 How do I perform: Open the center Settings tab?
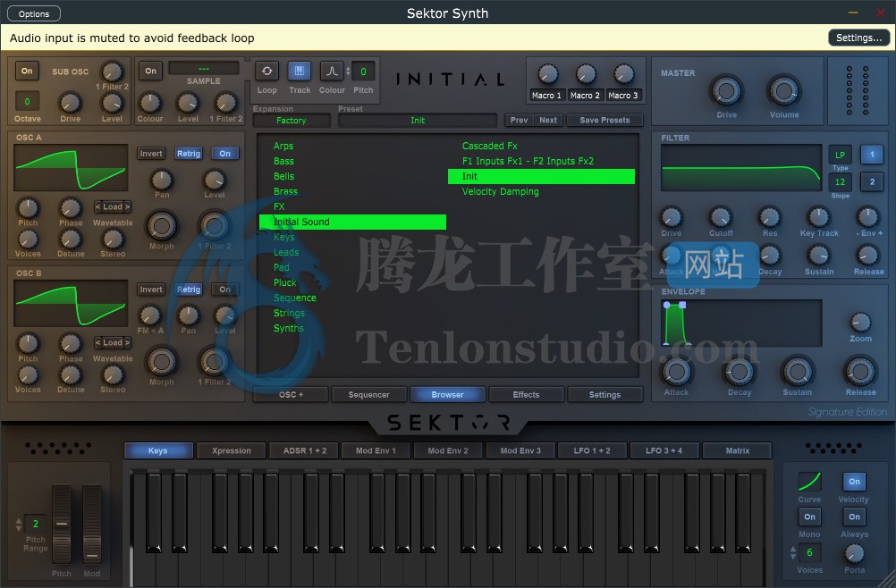[x=604, y=394]
